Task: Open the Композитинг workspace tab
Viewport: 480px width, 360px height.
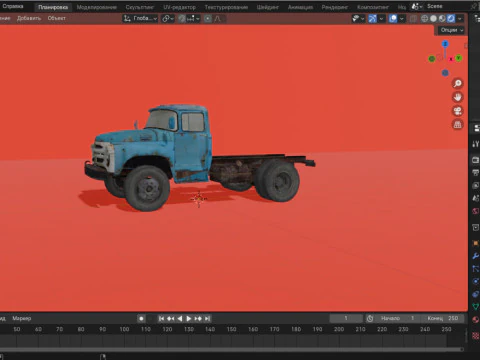Action: coord(373,7)
